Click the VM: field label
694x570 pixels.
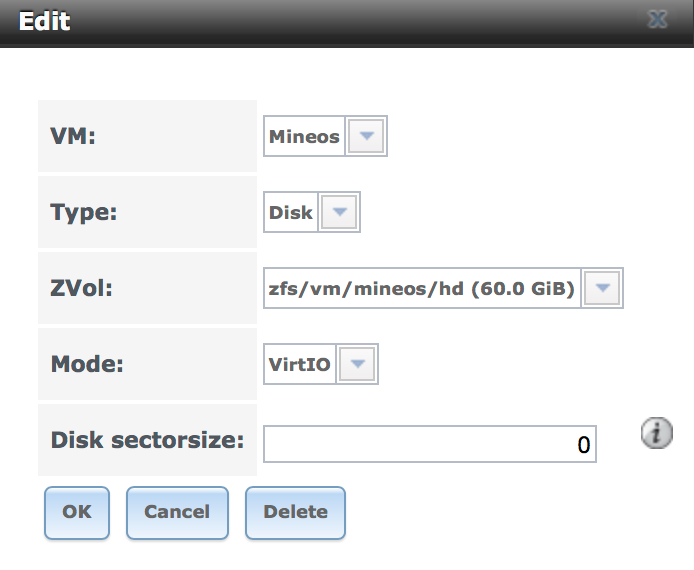(x=72, y=137)
